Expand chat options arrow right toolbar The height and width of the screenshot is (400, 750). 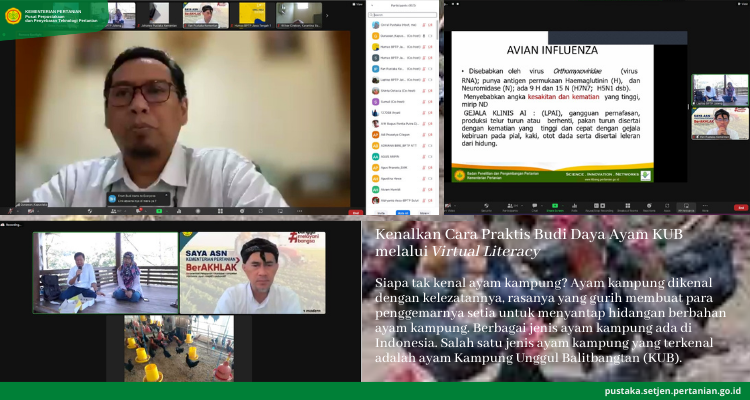(x=542, y=206)
